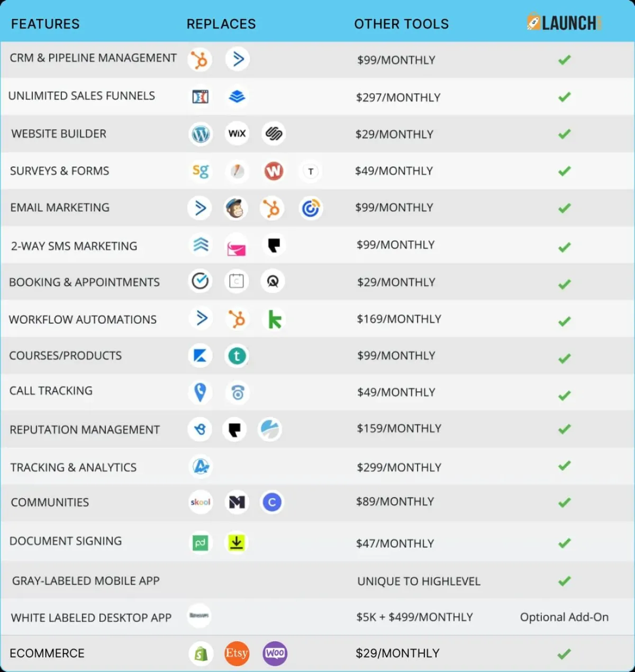Click the WooCommerce purple icon
Image resolution: width=635 pixels, height=672 pixels.
pyautogui.click(x=275, y=653)
